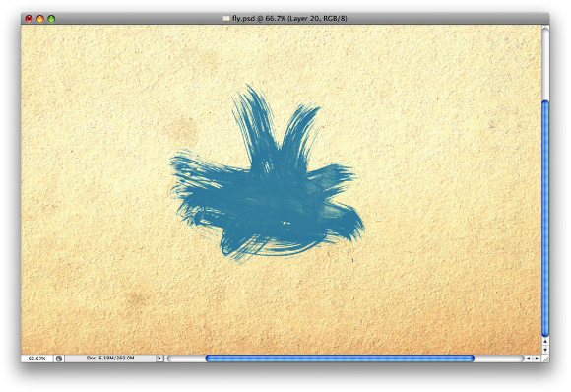The width and height of the screenshot is (571, 392).
Task: Click the fly.psd window title text
Action: coord(289,18)
